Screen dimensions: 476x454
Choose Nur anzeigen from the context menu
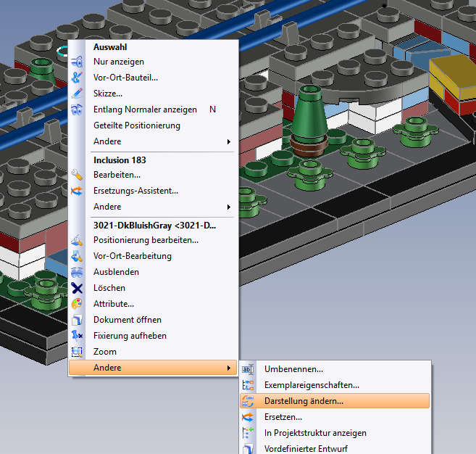153,62
